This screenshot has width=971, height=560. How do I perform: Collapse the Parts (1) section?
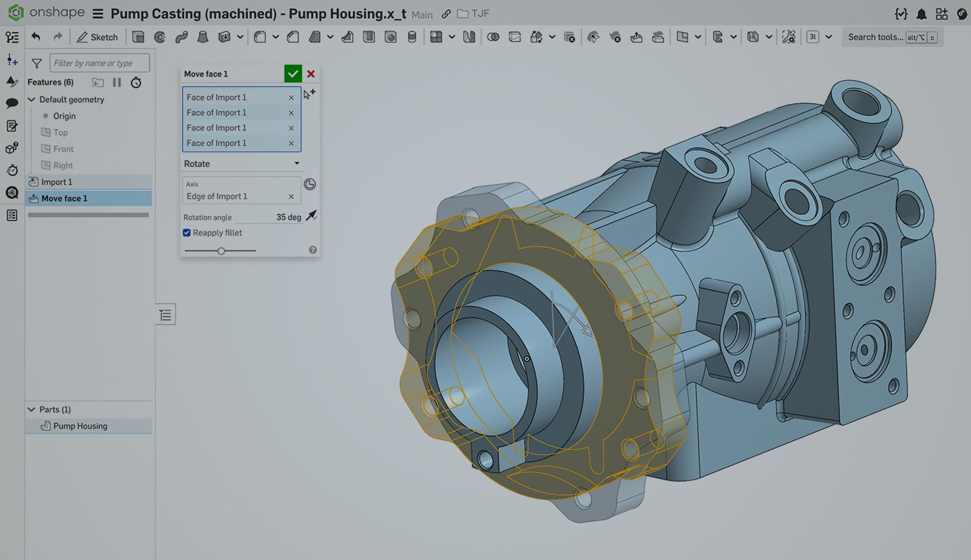(32, 409)
